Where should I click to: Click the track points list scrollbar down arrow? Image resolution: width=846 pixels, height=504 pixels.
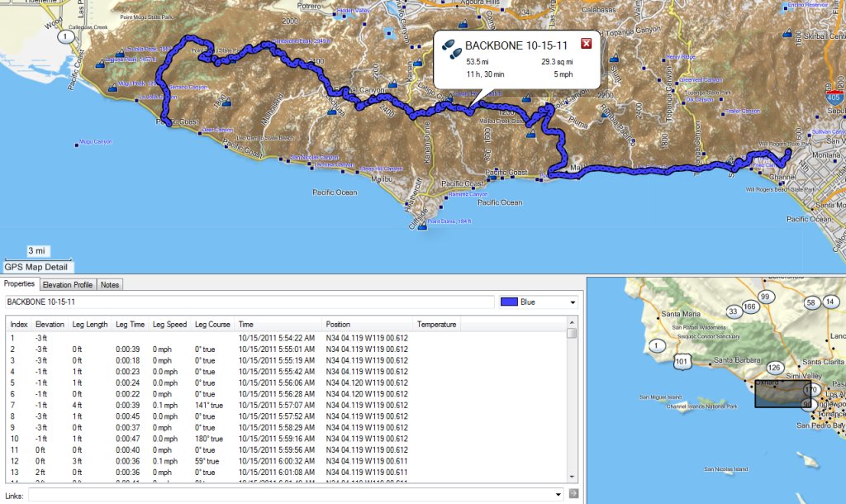pyautogui.click(x=572, y=477)
